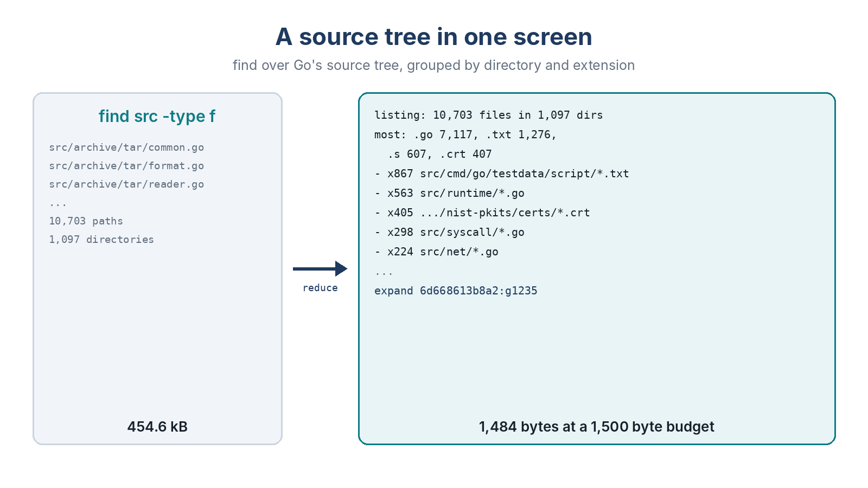Screen dimensions: 868x488
Task: Click the 'expand 6d668613b8a2:g1235' line
Action: (x=456, y=291)
